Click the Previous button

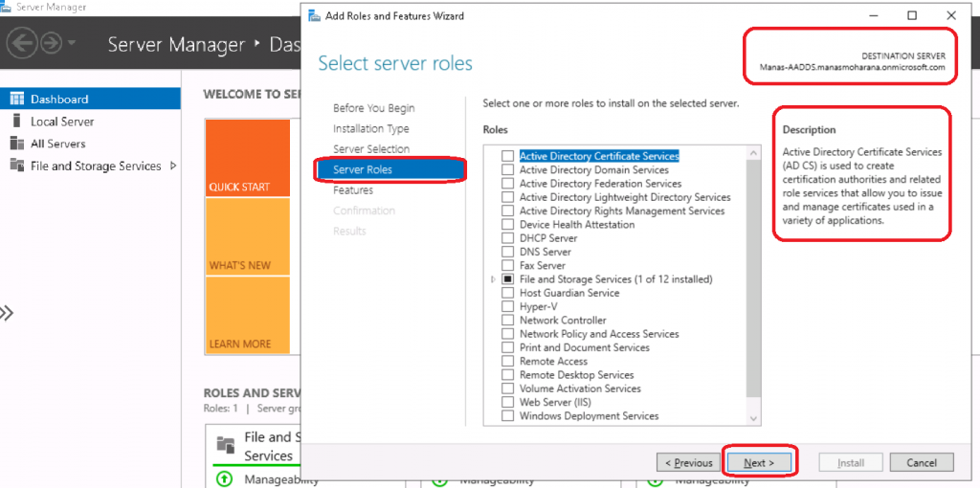coord(687,462)
